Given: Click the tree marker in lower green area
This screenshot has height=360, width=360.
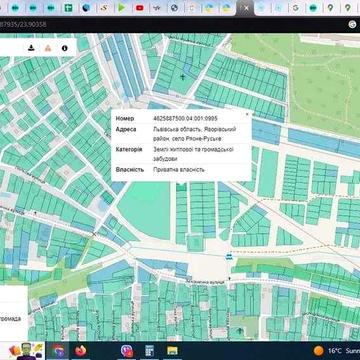Looking at the screenshot, I should coord(239,330).
